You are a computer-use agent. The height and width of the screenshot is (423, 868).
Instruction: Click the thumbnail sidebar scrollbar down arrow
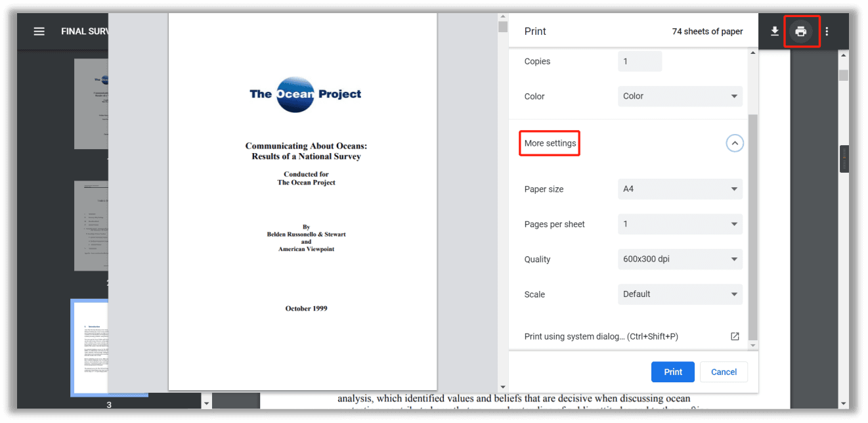pyautogui.click(x=207, y=403)
